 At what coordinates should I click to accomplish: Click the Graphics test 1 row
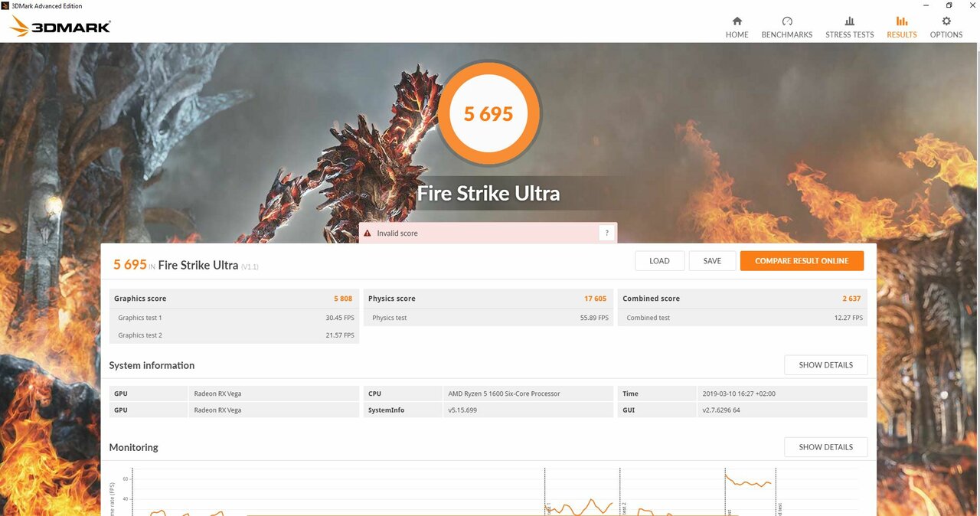coord(234,318)
